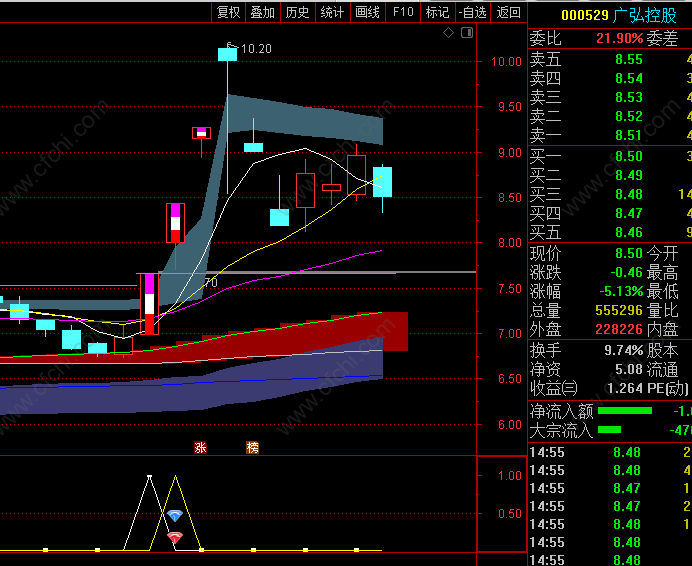692x566 pixels.
Task: Click the 涨 marker icon
Action: coord(200,448)
